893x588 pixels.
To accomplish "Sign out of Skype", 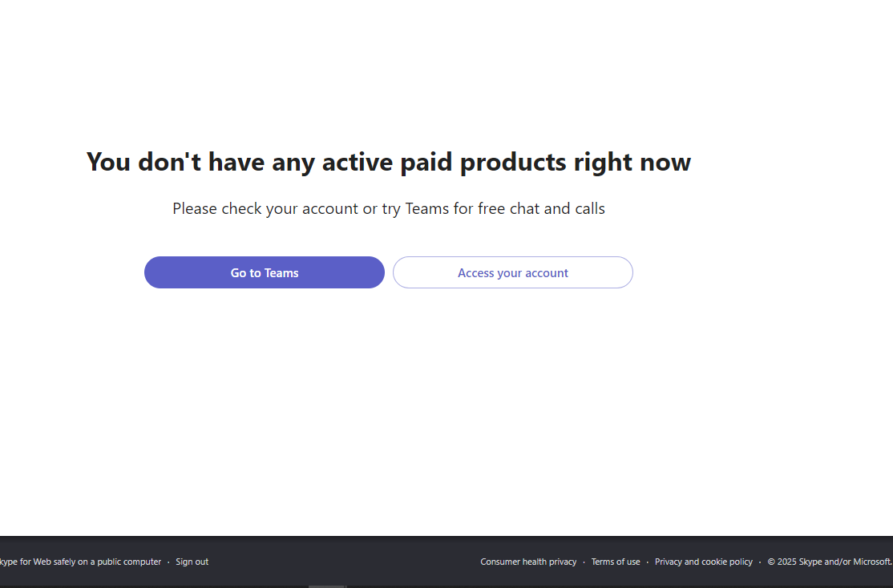I will click(192, 562).
